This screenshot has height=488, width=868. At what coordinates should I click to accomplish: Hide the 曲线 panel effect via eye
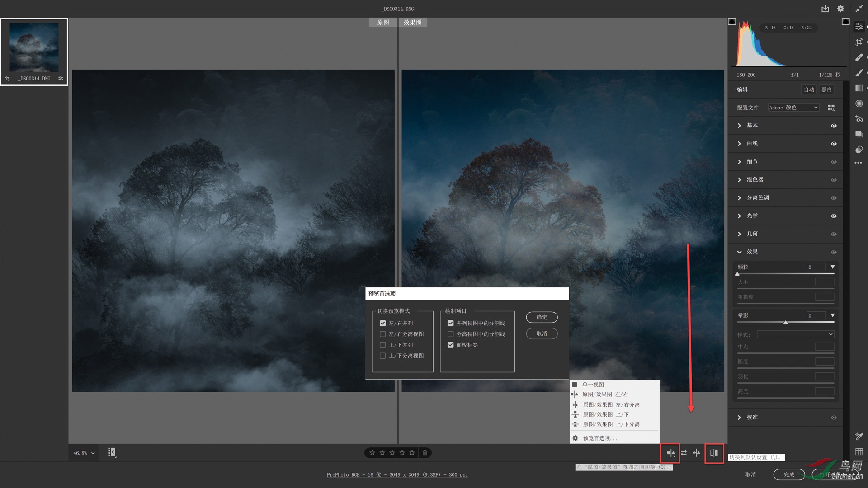834,144
